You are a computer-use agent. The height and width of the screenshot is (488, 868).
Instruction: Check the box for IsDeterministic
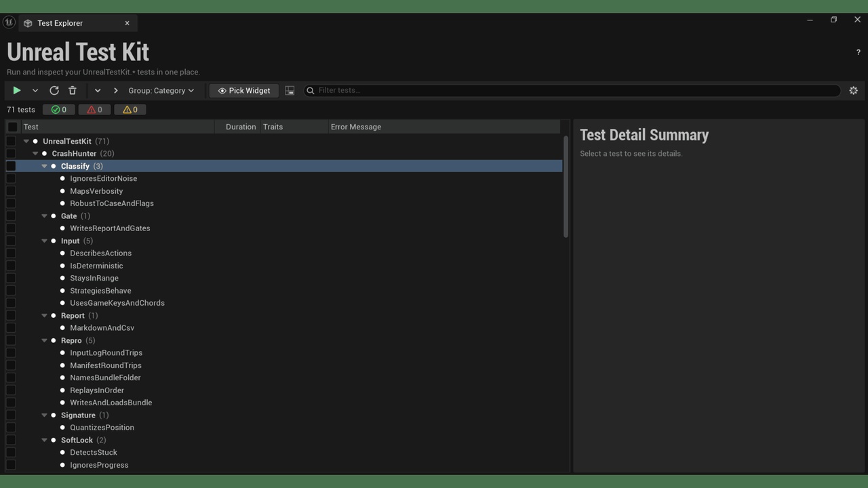pyautogui.click(x=11, y=266)
